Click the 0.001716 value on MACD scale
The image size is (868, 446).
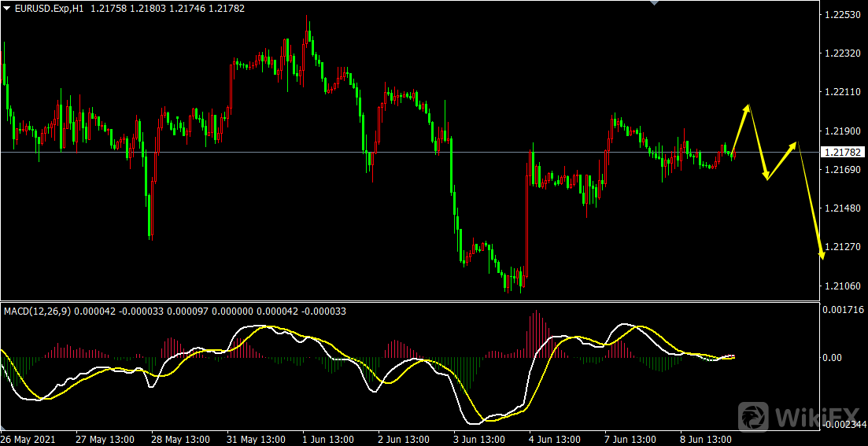point(842,311)
